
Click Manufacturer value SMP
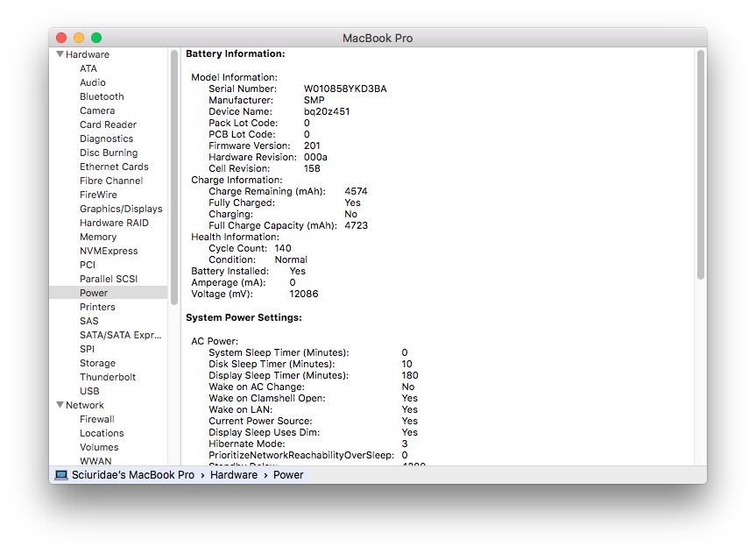pyautogui.click(x=314, y=100)
